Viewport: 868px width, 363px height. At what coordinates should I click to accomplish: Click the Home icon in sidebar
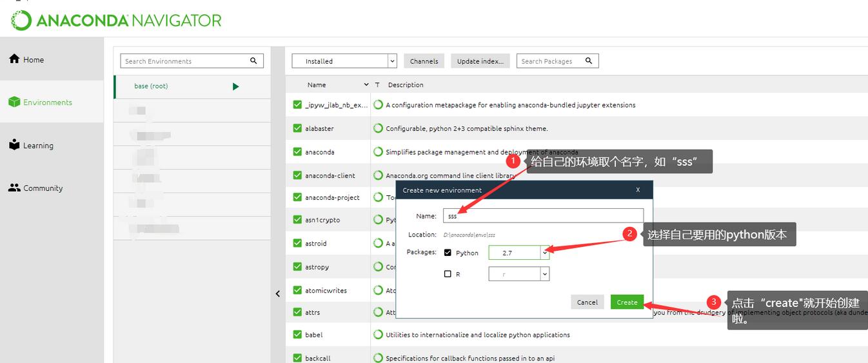click(14, 59)
